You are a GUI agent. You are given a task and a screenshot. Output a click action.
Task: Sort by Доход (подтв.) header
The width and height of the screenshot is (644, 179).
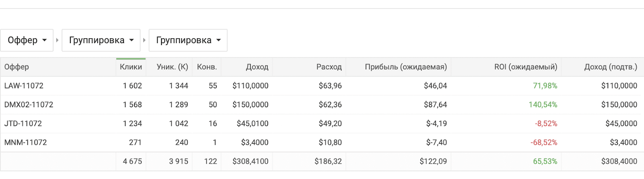point(611,67)
